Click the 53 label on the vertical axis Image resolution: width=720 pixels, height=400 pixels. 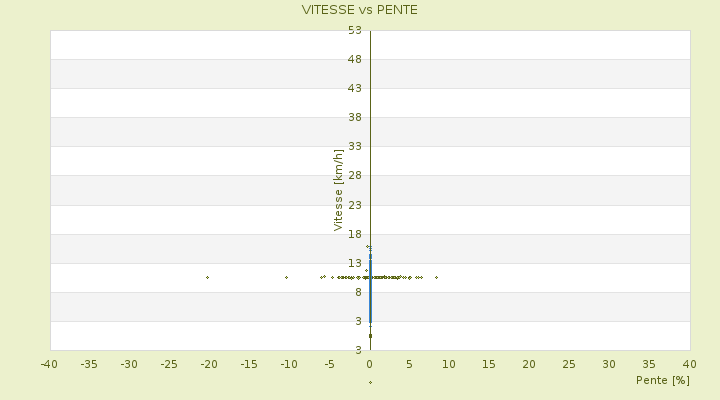[354, 30]
